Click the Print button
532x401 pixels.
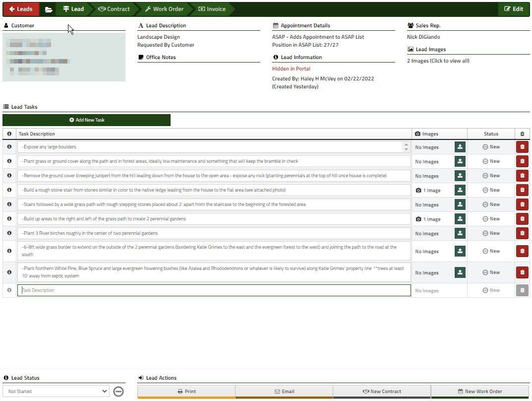pos(186,392)
